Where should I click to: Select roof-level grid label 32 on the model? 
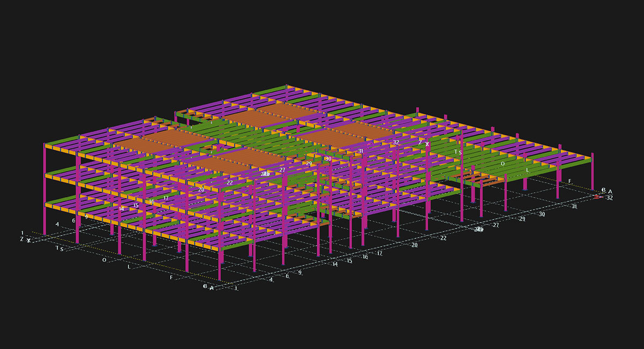pyautogui.click(x=396, y=143)
